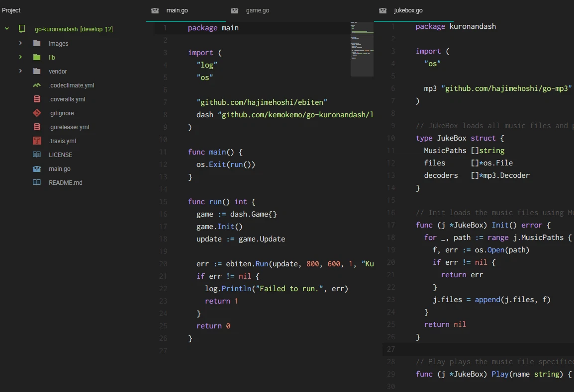Expand the lib folder
Screen dimensions: 574x392
point(20,57)
